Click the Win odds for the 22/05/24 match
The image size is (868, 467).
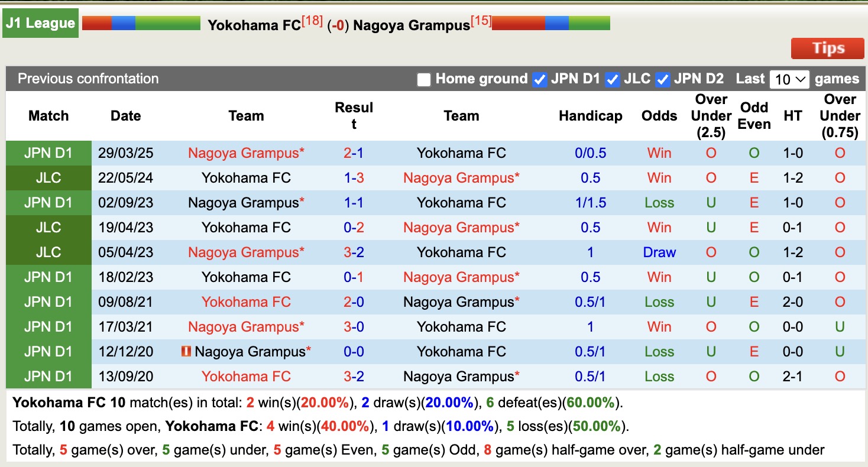point(659,177)
